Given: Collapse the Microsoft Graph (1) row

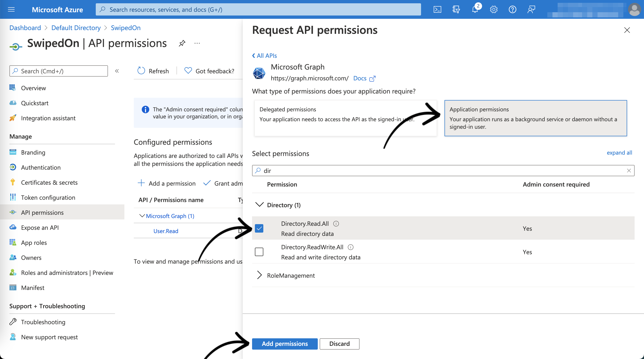Looking at the screenshot, I should tap(142, 215).
